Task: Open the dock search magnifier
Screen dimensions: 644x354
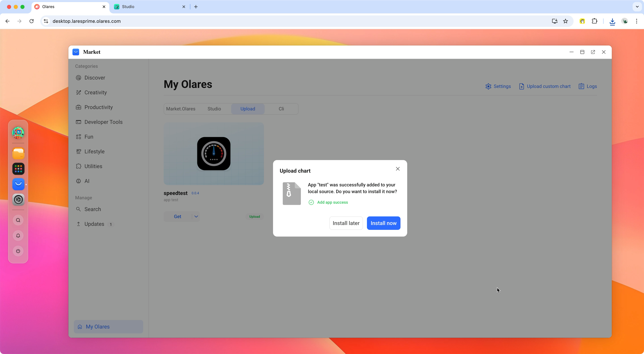Action: click(18, 220)
